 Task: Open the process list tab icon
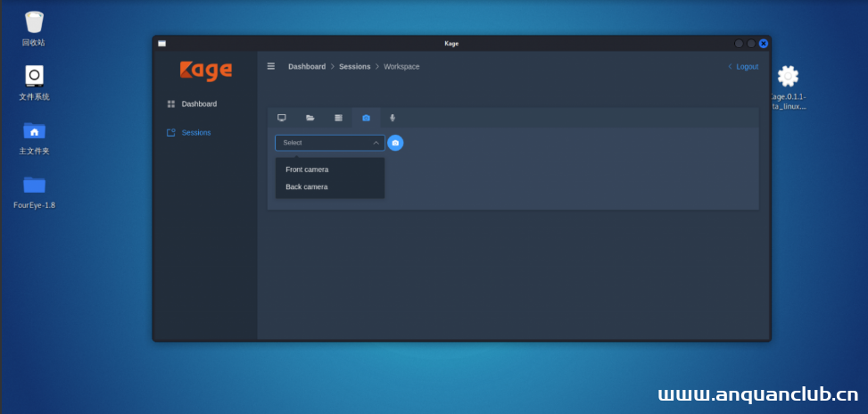tap(338, 118)
